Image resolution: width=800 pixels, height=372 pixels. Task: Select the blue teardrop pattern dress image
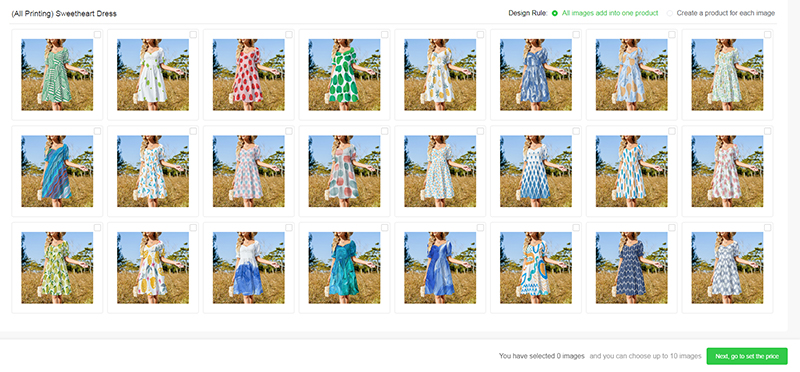[536, 171]
